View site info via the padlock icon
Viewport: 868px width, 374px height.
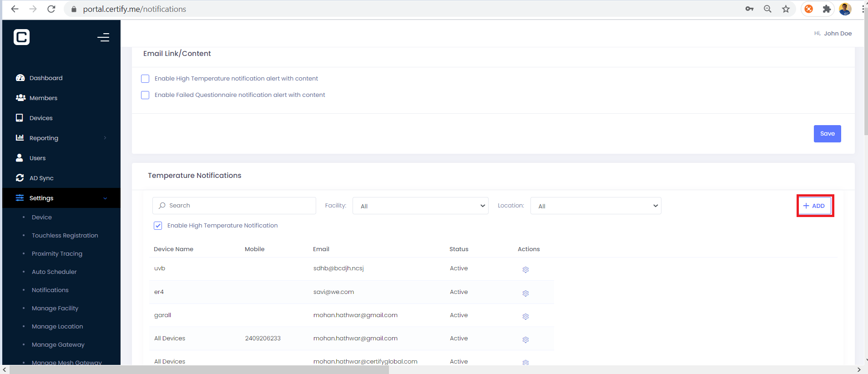click(x=74, y=9)
